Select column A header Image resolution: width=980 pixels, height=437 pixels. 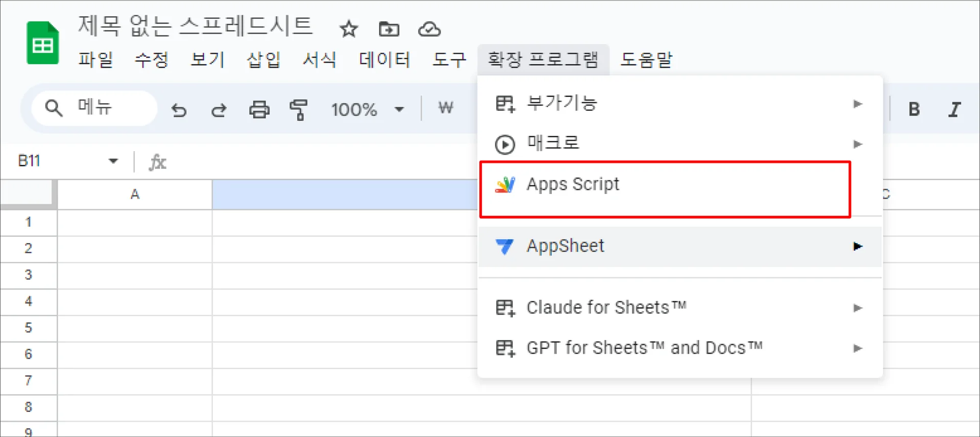click(x=135, y=195)
